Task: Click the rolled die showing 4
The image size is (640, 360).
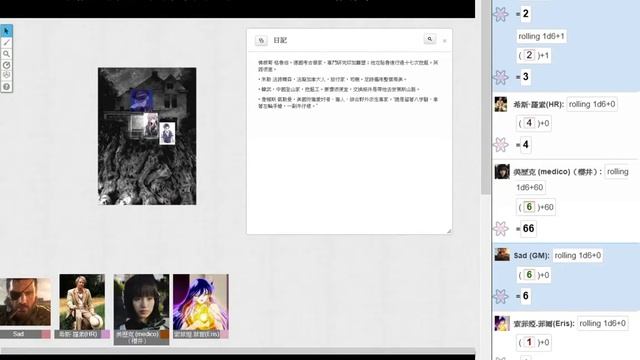Action: click(529, 123)
